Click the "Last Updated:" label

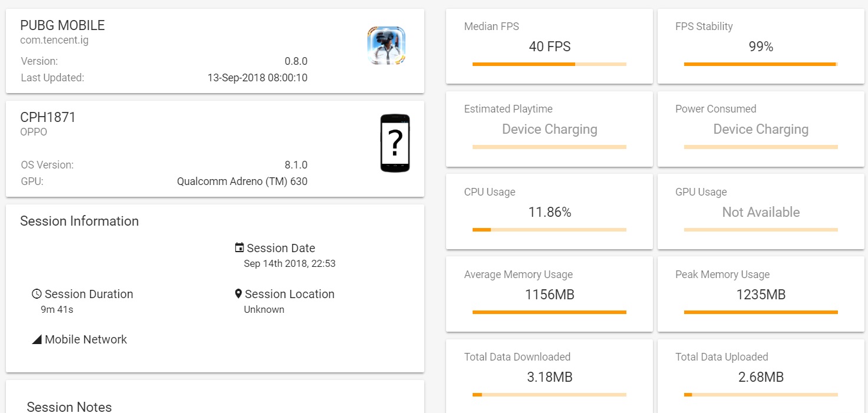point(52,78)
